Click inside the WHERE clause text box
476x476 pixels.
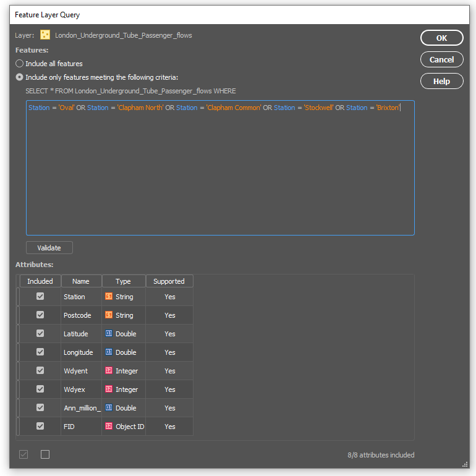pos(220,168)
